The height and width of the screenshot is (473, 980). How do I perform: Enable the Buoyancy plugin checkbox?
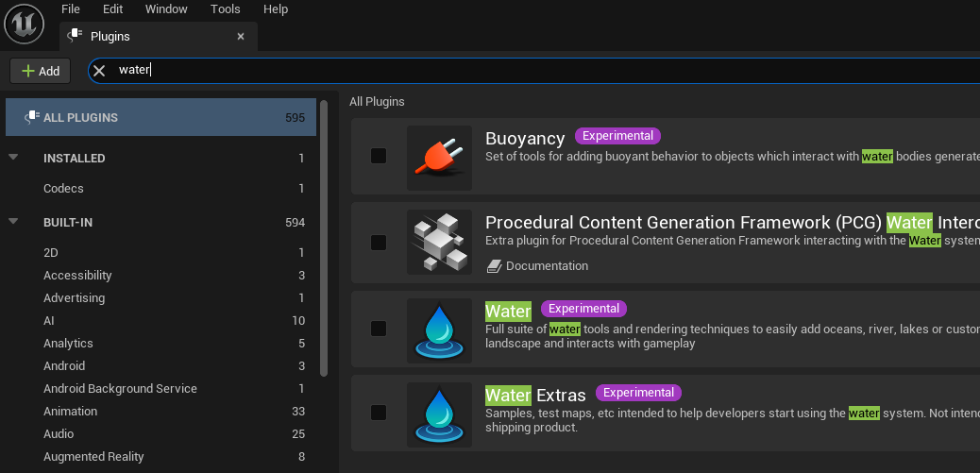click(x=379, y=156)
